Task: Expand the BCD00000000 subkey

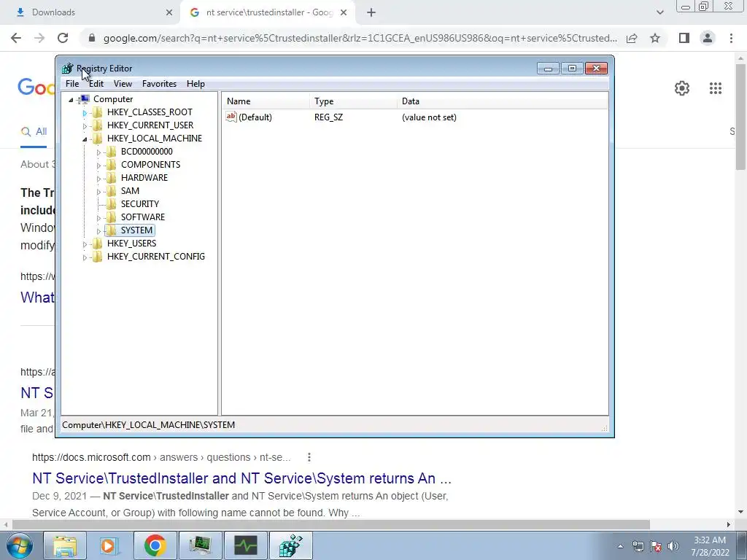Action: coord(98,152)
